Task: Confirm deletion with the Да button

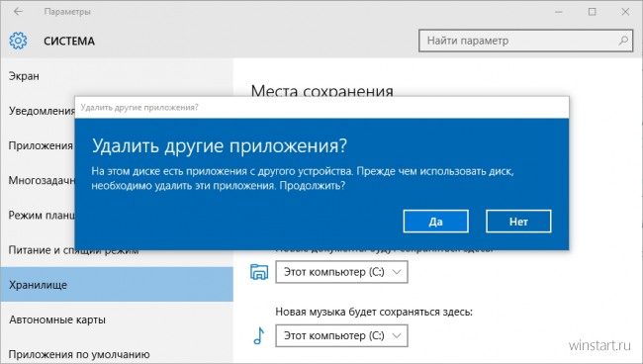Action: tap(436, 222)
